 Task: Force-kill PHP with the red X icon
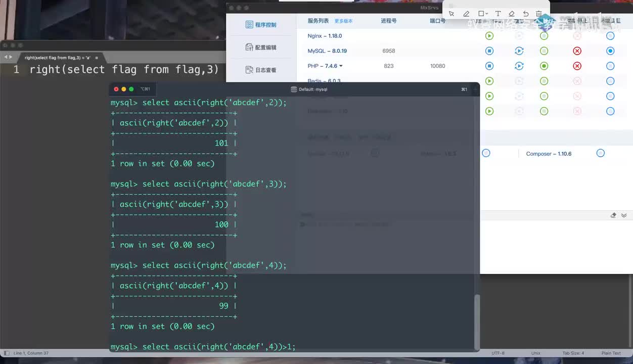coord(577,66)
